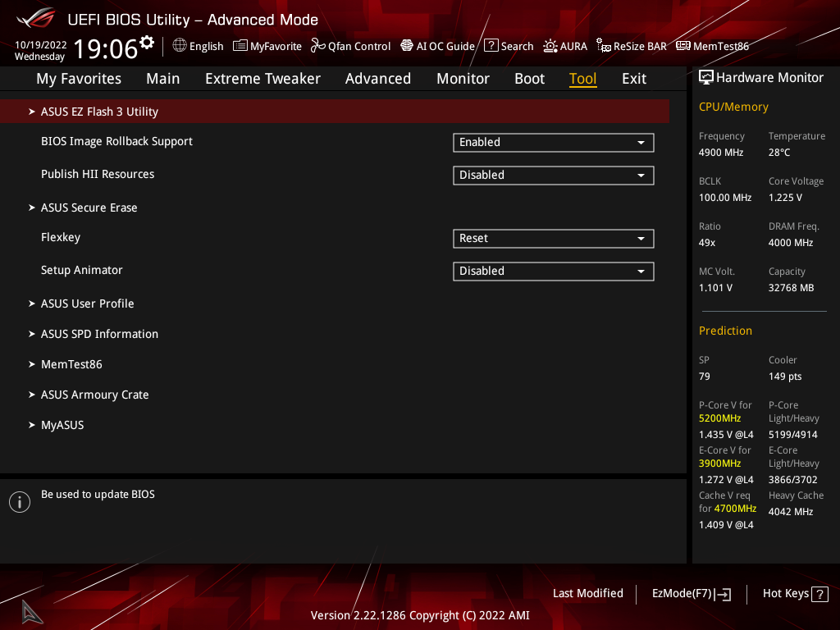Open language selection via the globe icon
This screenshot has height=630, width=840.
(x=180, y=46)
